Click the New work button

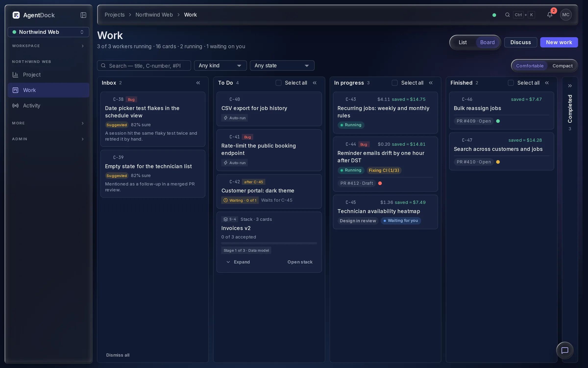click(x=559, y=42)
